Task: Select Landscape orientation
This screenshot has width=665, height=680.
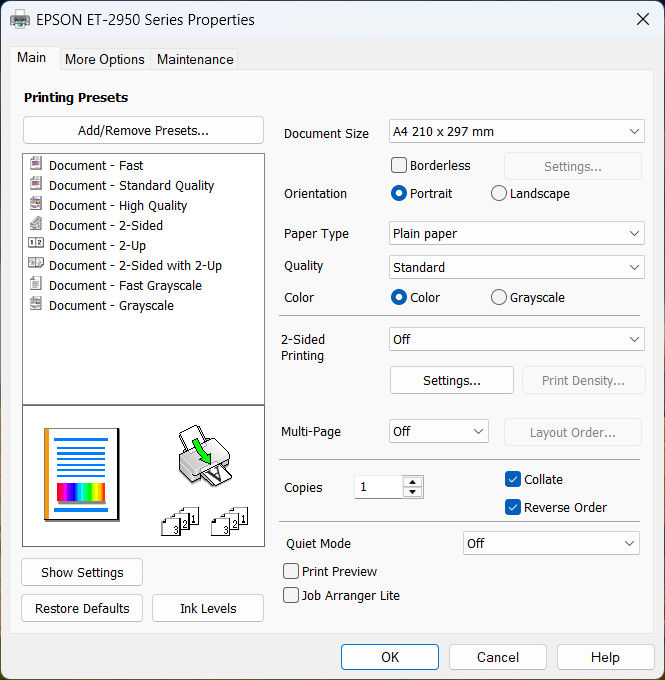Action: tap(499, 193)
